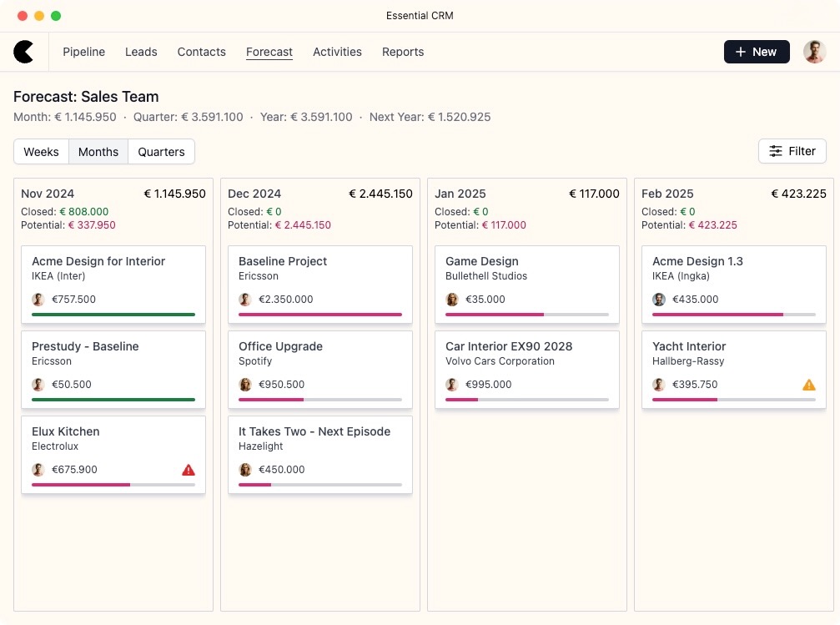Expand the Nov 2024 column header
This screenshot has height=625, width=840.
(48, 194)
